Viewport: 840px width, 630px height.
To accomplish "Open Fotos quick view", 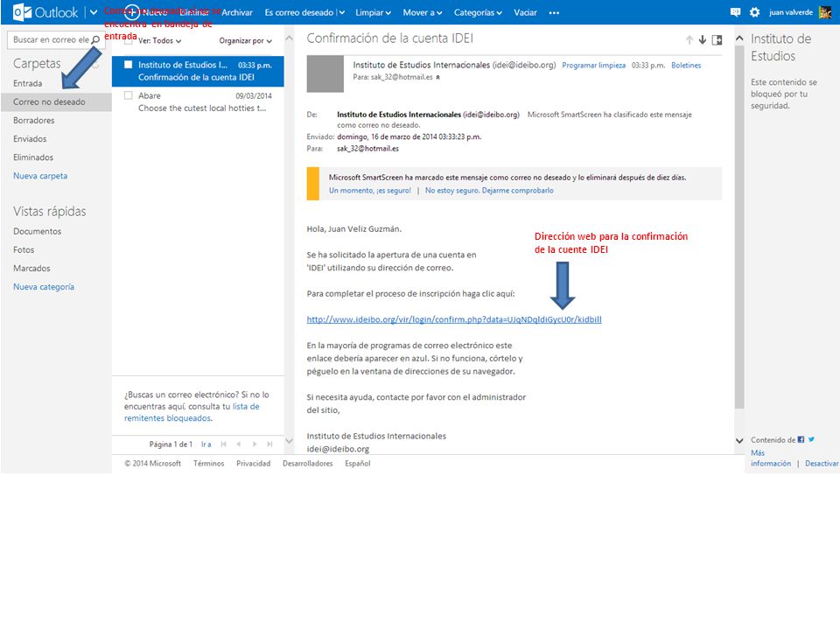I will tap(24, 249).
